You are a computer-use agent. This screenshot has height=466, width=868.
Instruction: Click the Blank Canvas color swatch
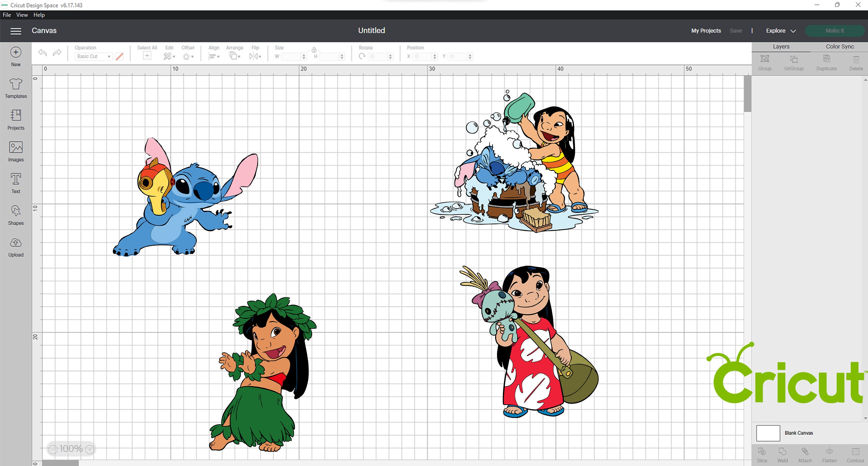[x=768, y=433]
